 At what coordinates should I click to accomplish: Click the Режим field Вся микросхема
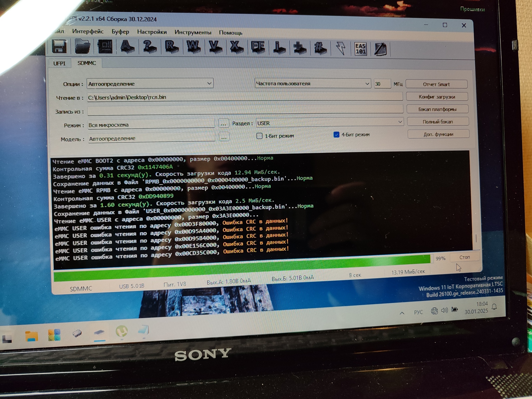tap(151, 124)
